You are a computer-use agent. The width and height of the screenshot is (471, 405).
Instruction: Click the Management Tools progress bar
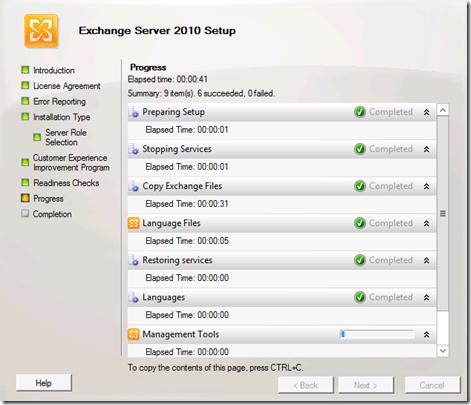(377, 334)
